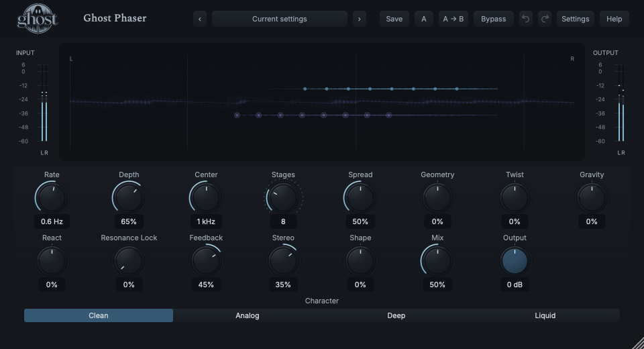Click the React value field
Viewport: 644px width, 349px height.
coord(52,285)
